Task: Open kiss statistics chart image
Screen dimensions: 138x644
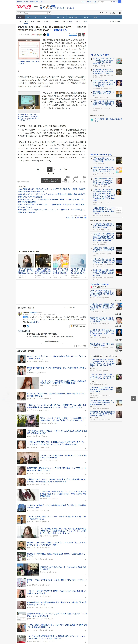Action: 29,49
